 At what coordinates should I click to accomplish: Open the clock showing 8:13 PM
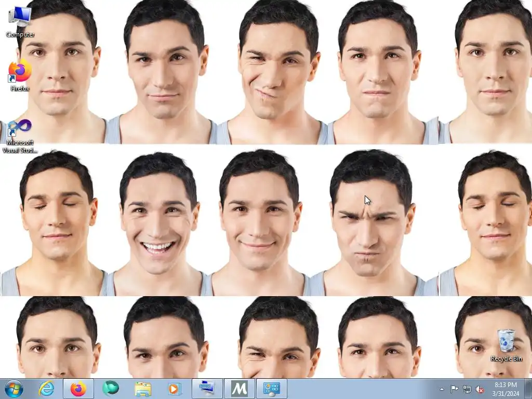(506, 389)
